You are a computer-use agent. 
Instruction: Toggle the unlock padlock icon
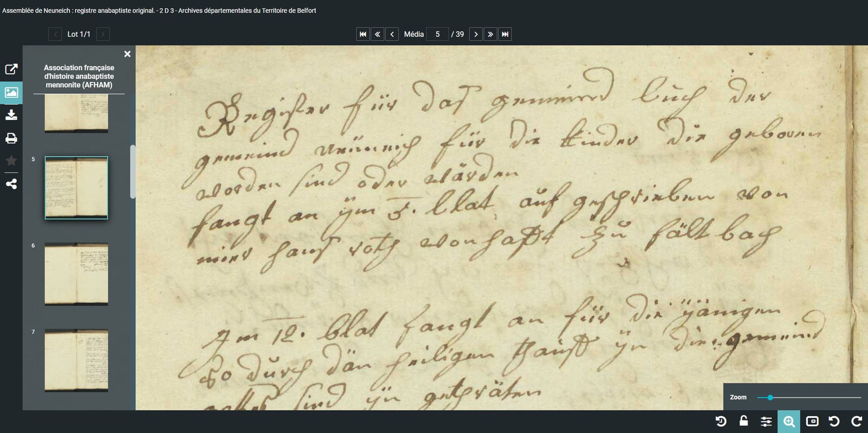pos(744,421)
